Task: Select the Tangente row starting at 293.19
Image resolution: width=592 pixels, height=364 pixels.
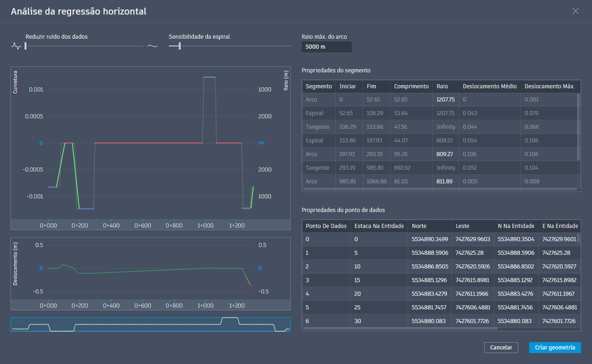Action: pos(440,168)
